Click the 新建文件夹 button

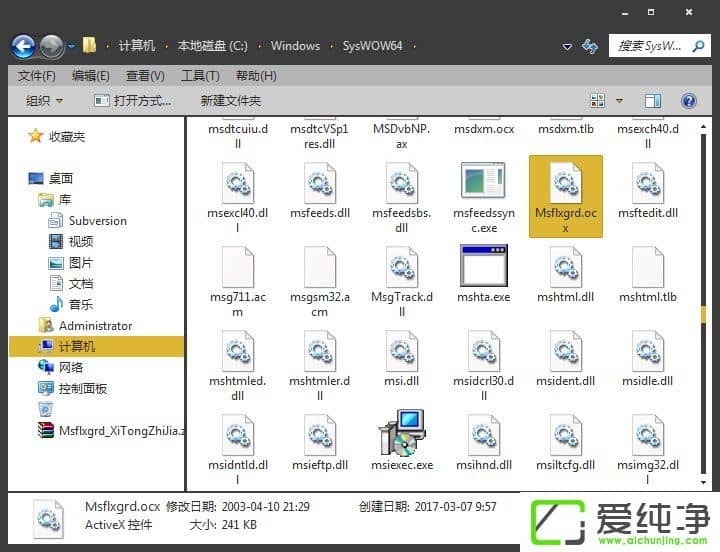tap(230, 100)
